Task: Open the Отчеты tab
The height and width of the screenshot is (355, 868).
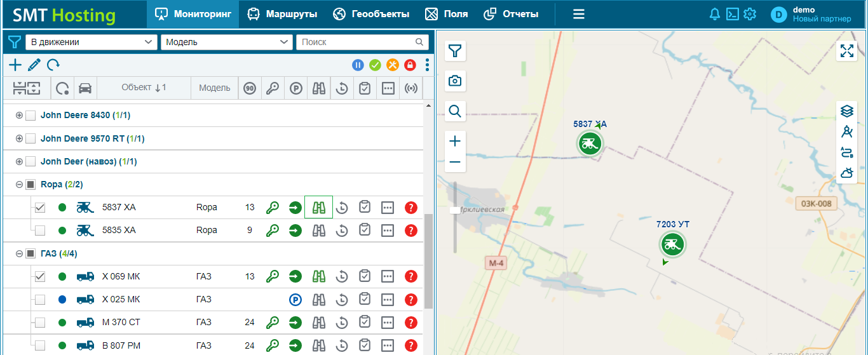Action: coord(511,14)
